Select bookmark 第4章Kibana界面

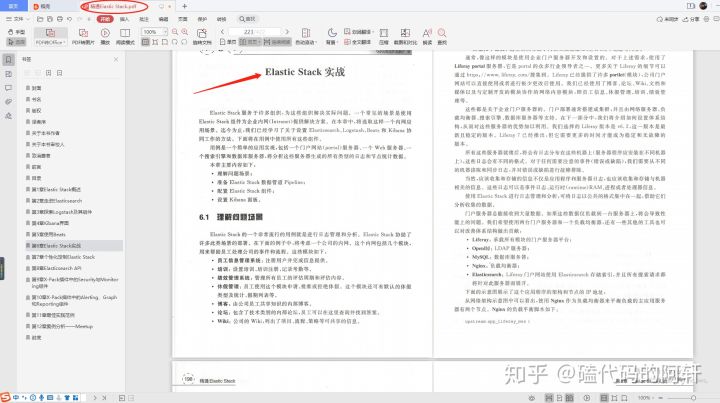point(50,223)
